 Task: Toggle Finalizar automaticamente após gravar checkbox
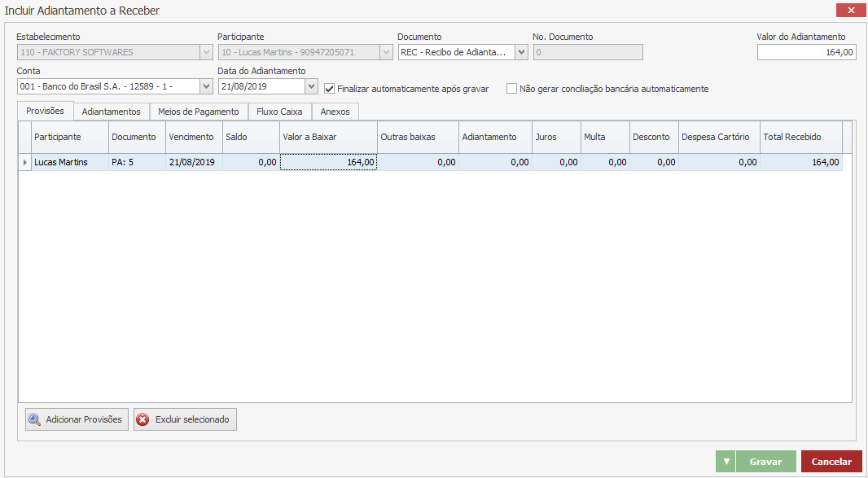click(x=330, y=89)
